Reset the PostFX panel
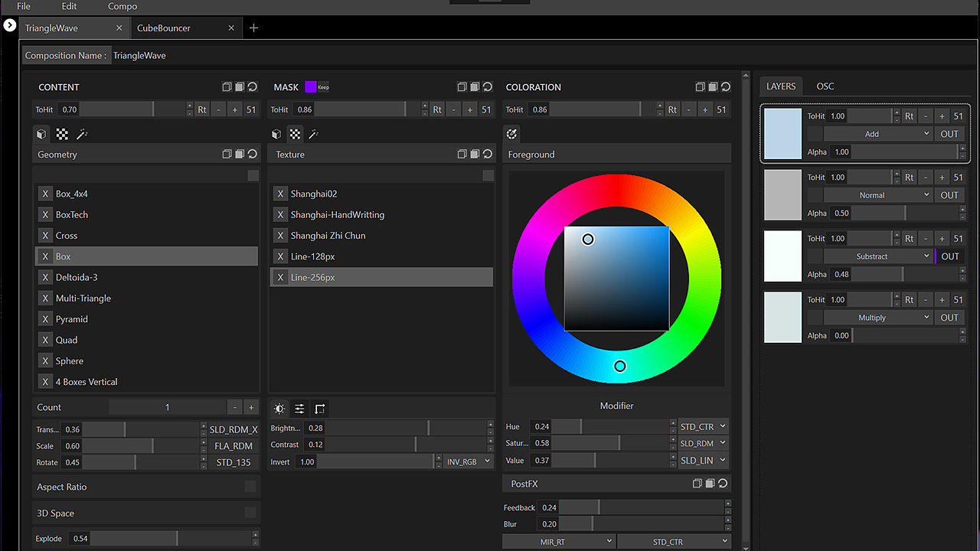Screen dimensions: 980x551 pyautogui.click(x=723, y=484)
